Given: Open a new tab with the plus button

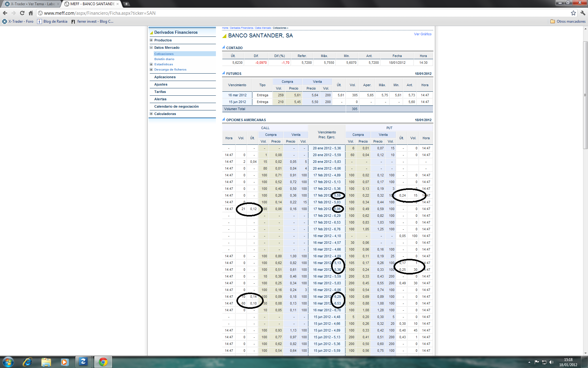Looking at the screenshot, I should click(x=126, y=4).
